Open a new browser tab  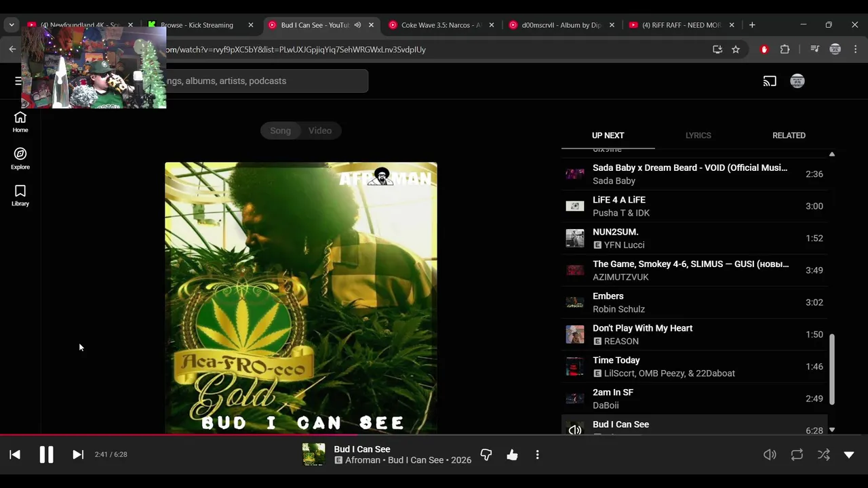coord(752,25)
